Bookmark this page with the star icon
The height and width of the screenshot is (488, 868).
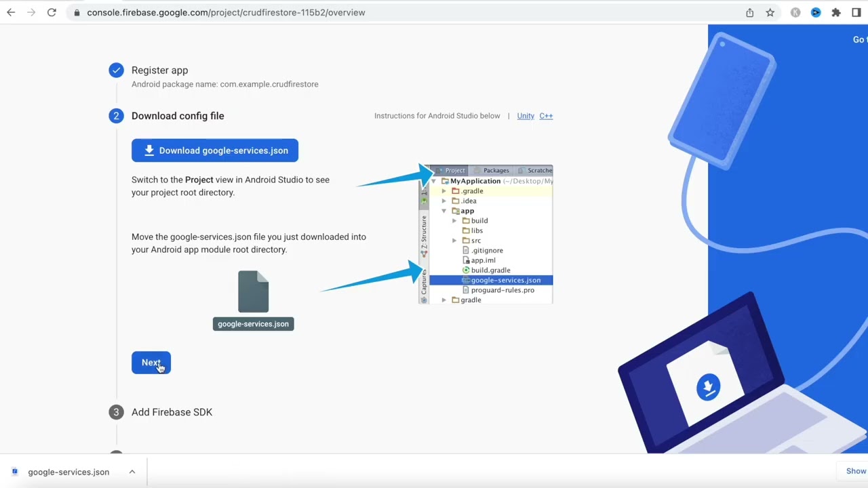pos(770,12)
